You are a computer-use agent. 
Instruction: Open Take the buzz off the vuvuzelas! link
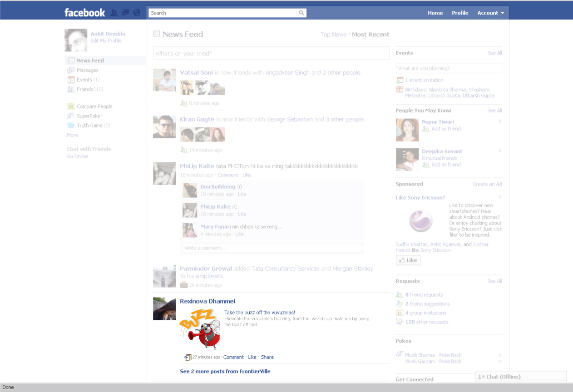click(260, 312)
